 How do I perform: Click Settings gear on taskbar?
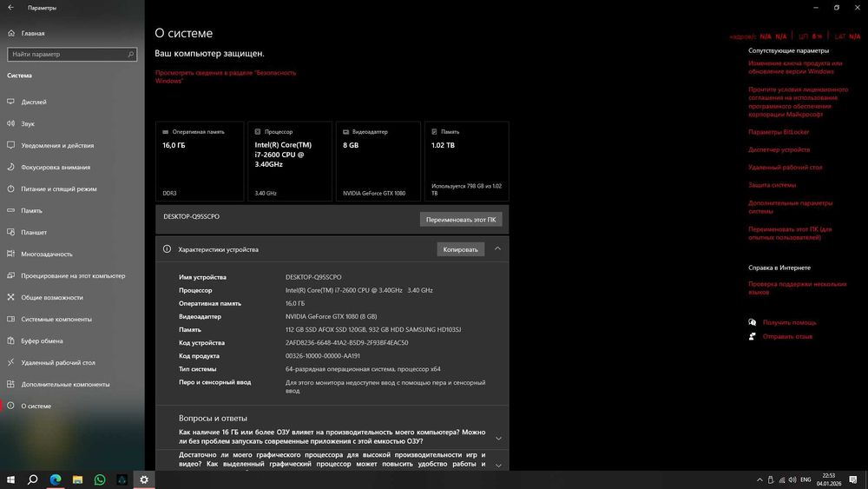point(144,479)
